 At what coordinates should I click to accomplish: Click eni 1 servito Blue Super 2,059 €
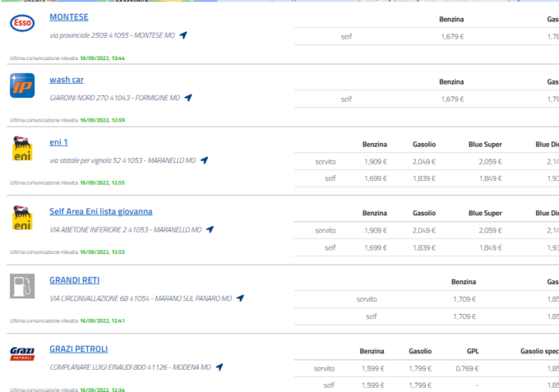(x=490, y=162)
